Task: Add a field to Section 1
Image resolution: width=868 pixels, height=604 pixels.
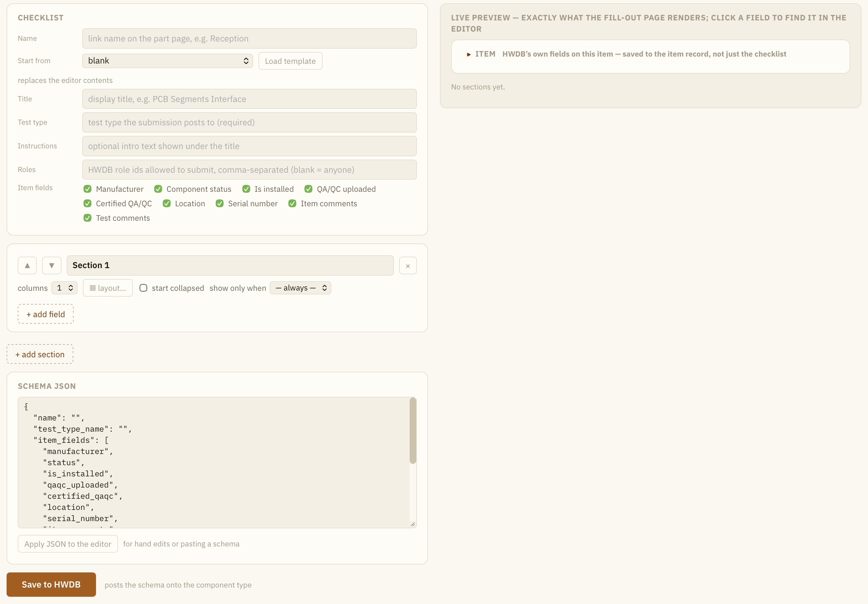Action: pyautogui.click(x=46, y=314)
